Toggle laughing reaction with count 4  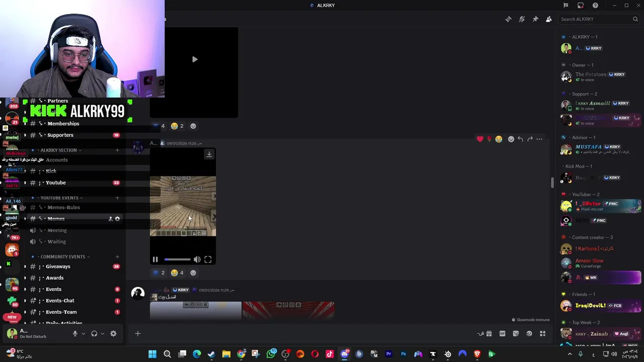[178, 273]
